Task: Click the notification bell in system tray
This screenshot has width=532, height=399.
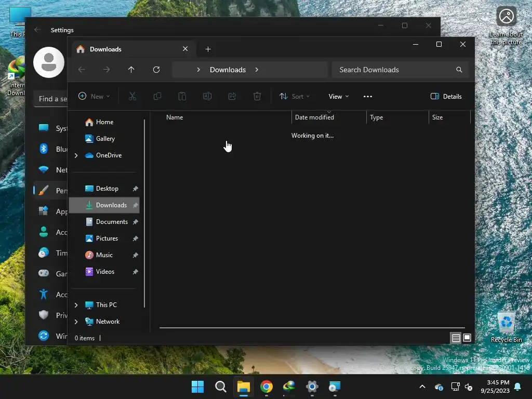Action: pos(518,387)
